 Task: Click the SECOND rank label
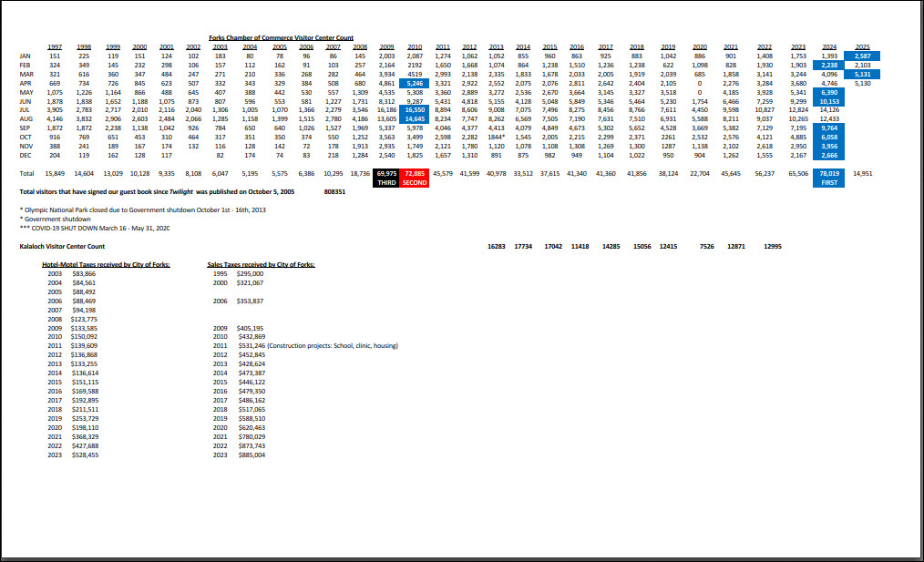tap(415, 182)
